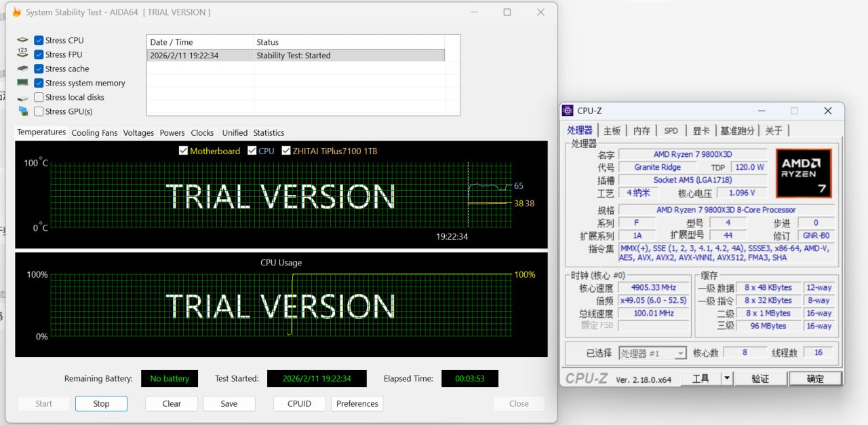The height and width of the screenshot is (425, 868).
Task: Enable the Stress local disks checkbox
Action: pos(39,97)
